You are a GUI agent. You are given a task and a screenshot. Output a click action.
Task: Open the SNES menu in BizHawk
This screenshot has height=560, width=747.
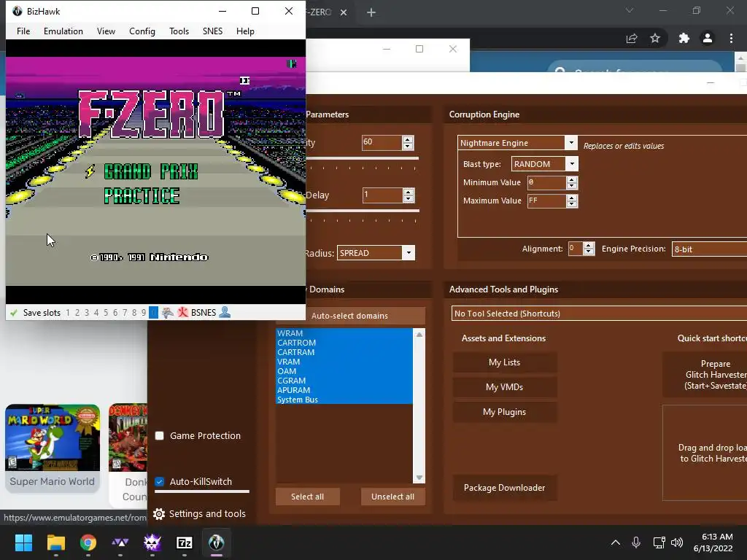(212, 31)
